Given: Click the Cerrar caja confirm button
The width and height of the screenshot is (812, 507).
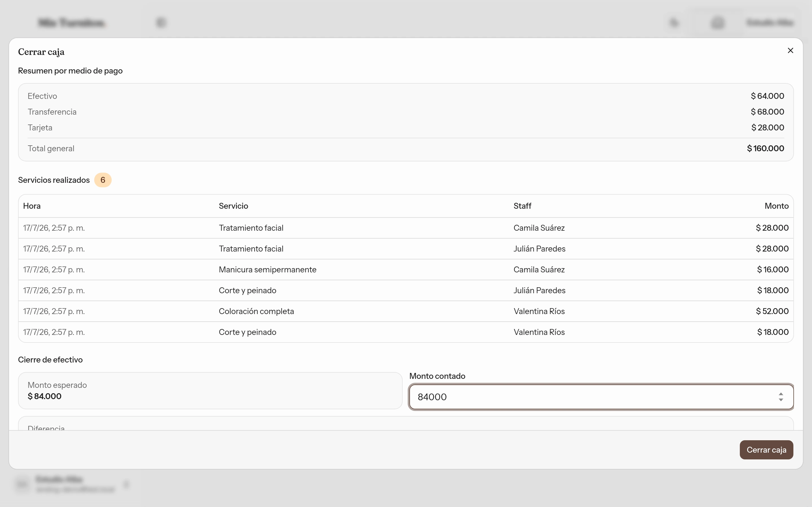Looking at the screenshot, I should click(766, 450).
